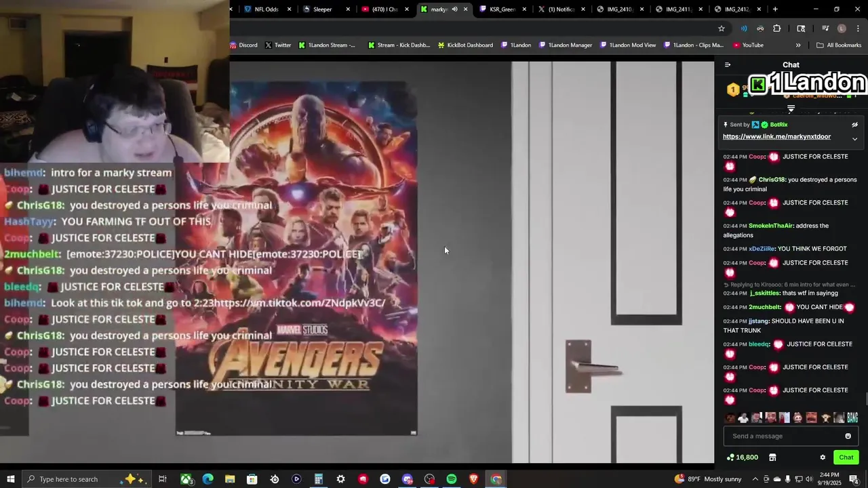868x488 pixels.
Task: Open Brave browser from the taskbar
Action: point(474,479)
